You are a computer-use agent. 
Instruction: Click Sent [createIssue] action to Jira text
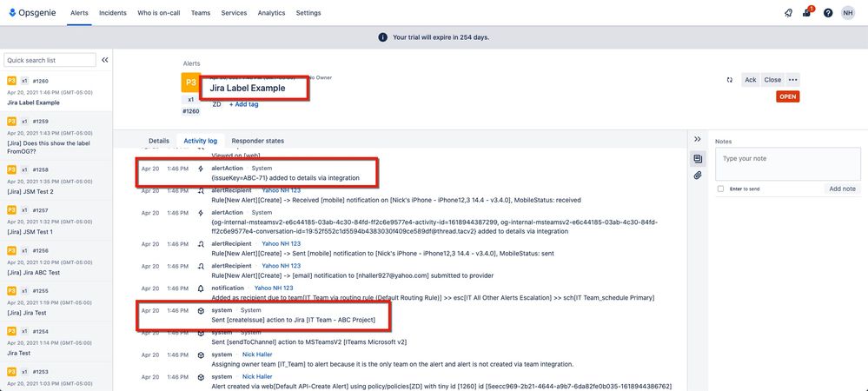point(294,320)
